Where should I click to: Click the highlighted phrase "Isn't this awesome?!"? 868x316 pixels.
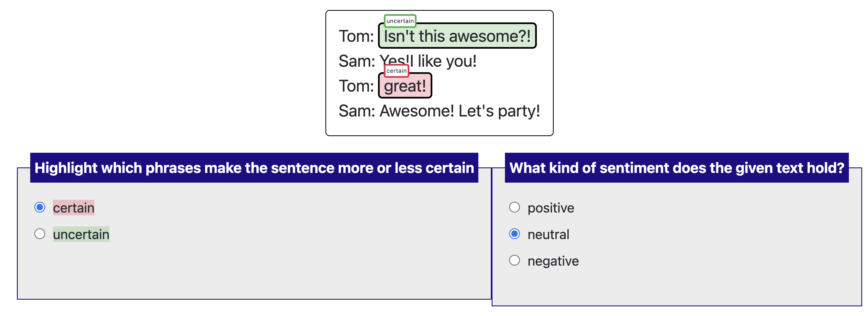(457, 36)
